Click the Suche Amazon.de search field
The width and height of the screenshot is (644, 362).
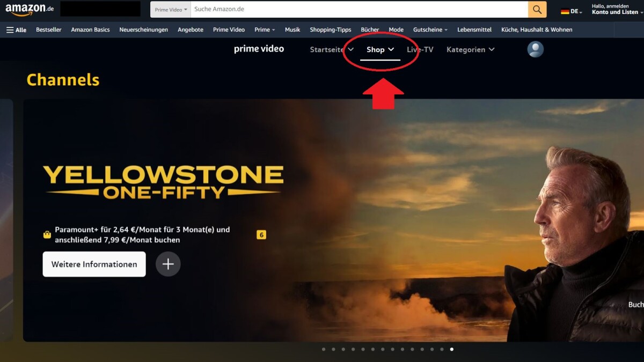coord(360,9)
